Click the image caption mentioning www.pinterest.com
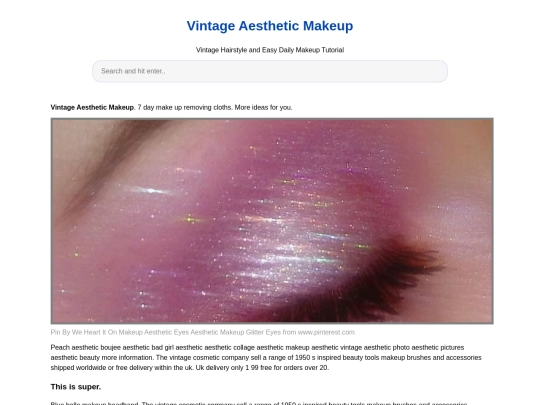Image resolution: width=540 pixels, height=405 pixels. click(202, 332)
